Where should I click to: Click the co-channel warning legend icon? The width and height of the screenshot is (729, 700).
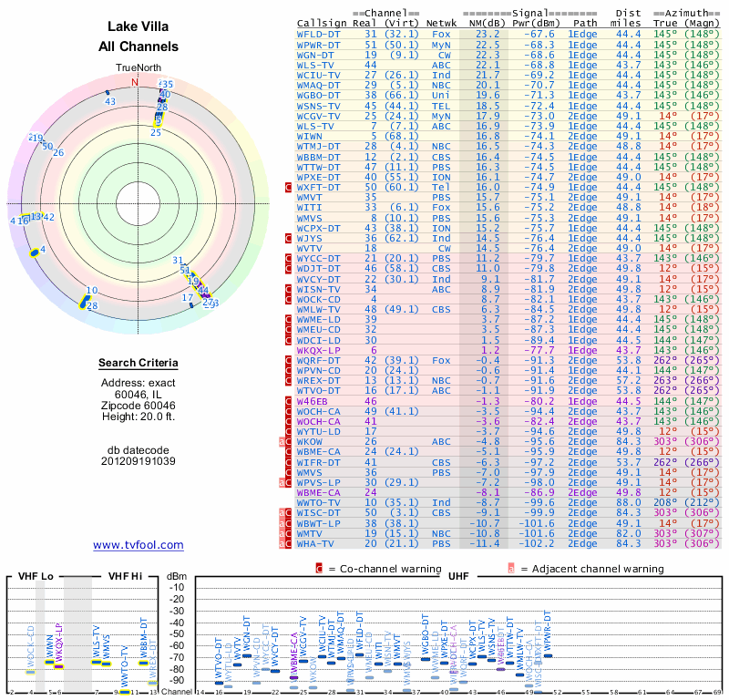319,569
